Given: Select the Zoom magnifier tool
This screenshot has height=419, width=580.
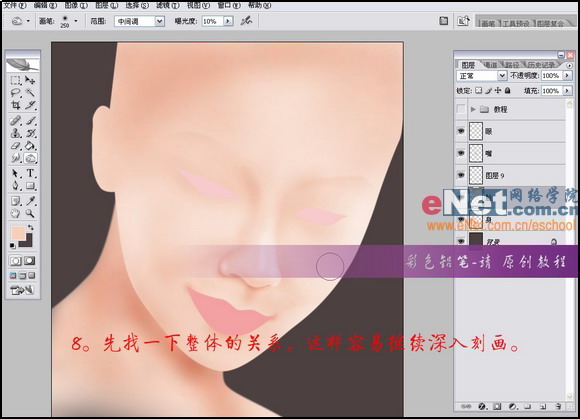Looking at the screenshot, I should (30, 213).
